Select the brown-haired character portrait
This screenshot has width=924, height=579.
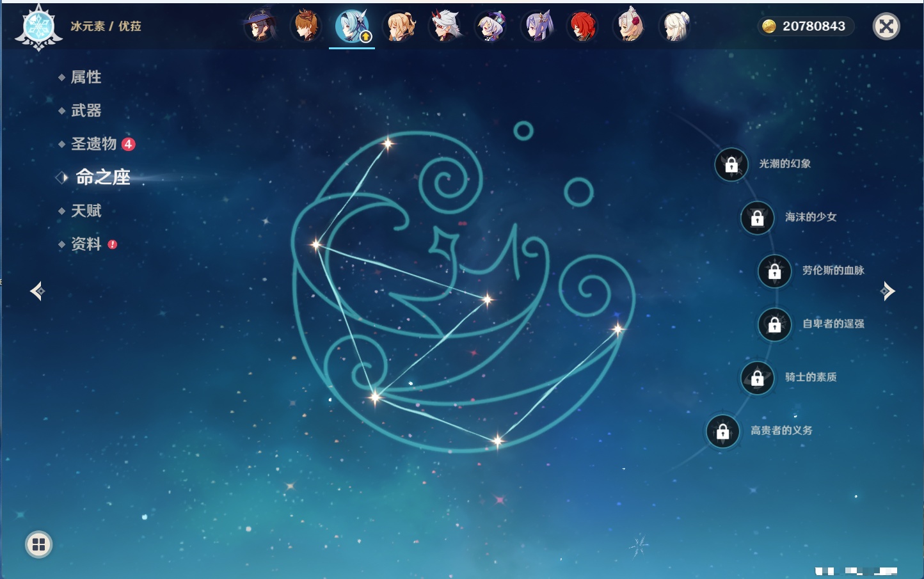(306, 26)
